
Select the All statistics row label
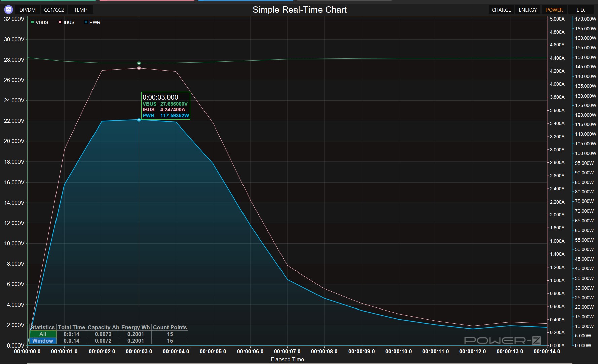pos(43,334)
